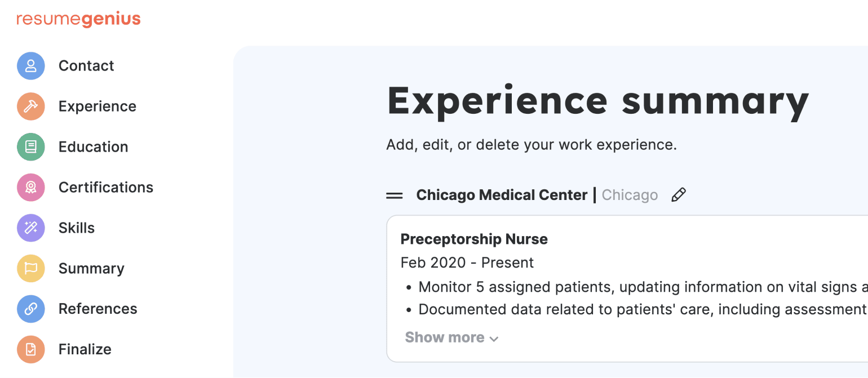Image resolution: width=868 pixels, height=378 pixels.
Task: Select the Contact section icon
Action: 30,65
